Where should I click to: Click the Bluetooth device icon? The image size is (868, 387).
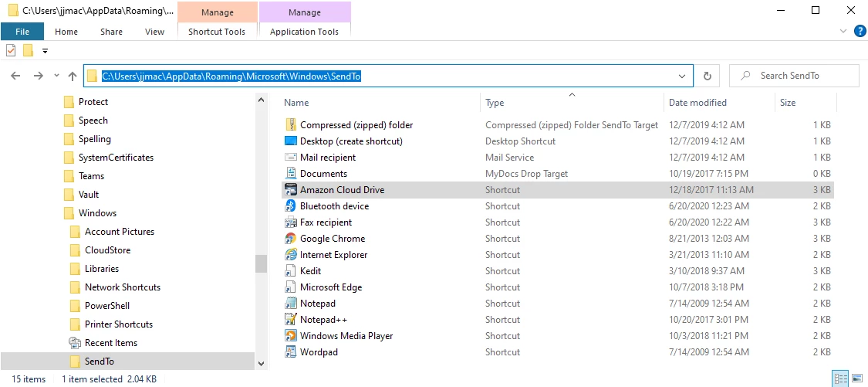tap(291, 205)
